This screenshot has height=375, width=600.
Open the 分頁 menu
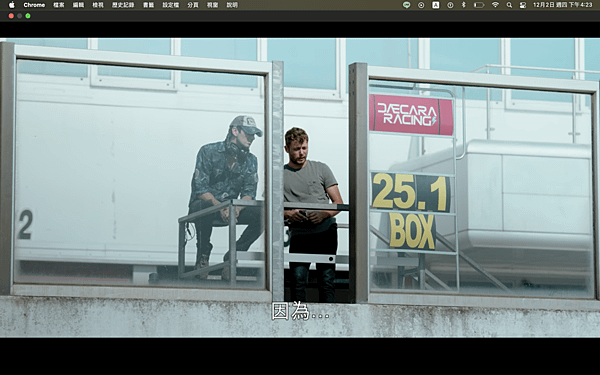[x=193, y=5]
